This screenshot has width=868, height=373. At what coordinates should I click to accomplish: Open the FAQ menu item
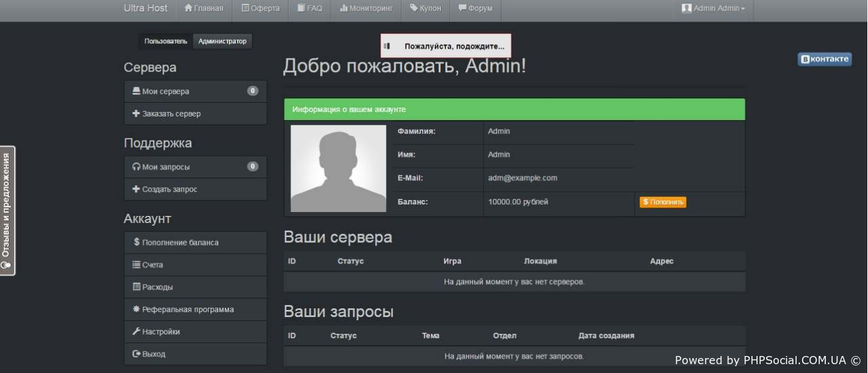point(309,8)
